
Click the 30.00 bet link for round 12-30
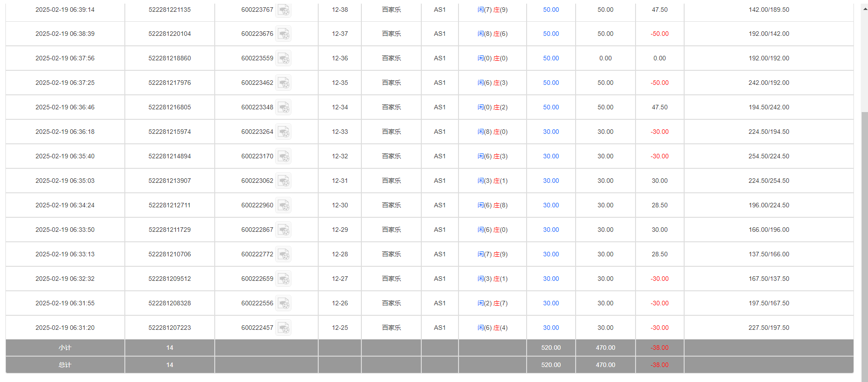point(551,205)
